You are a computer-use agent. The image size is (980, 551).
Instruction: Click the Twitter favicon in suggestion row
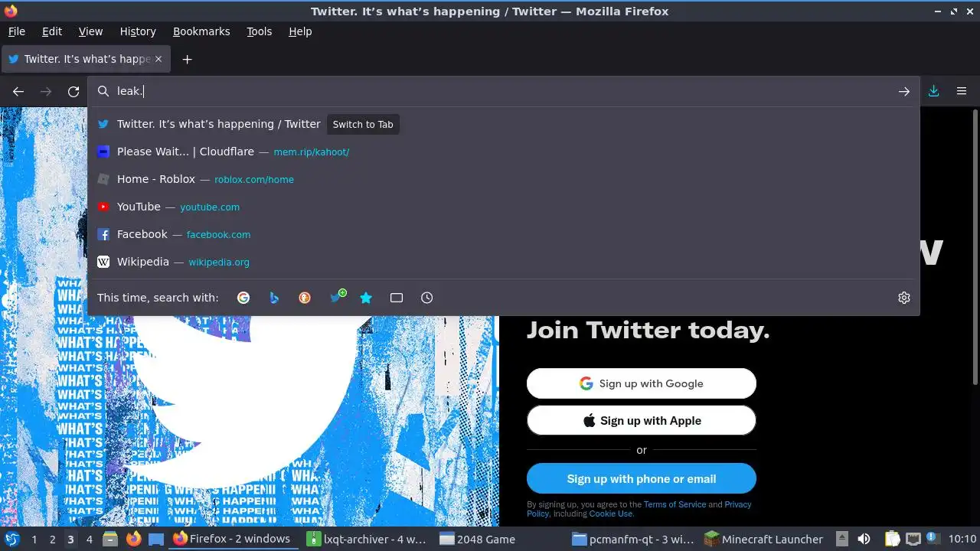tap(103, 124)
